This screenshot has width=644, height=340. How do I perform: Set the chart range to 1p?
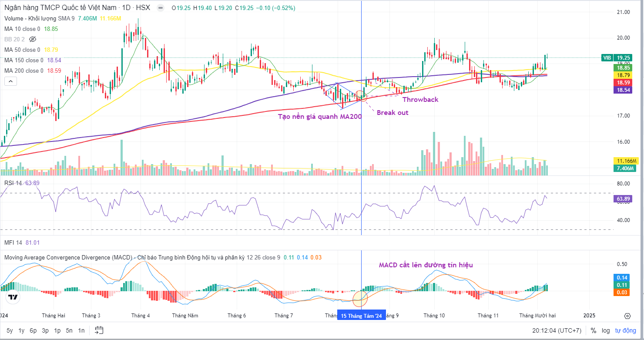(57, 330)
